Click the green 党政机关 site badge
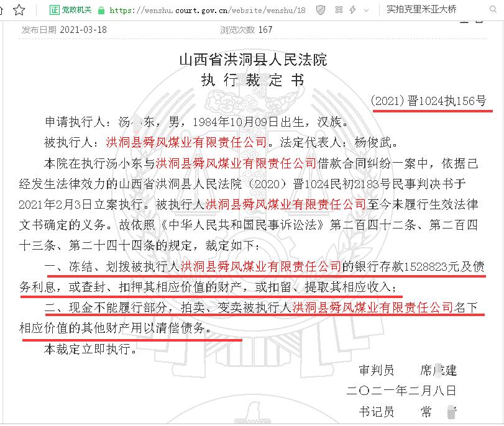Image resolution: width=504 pixels, height=426 pixels. 70,9
